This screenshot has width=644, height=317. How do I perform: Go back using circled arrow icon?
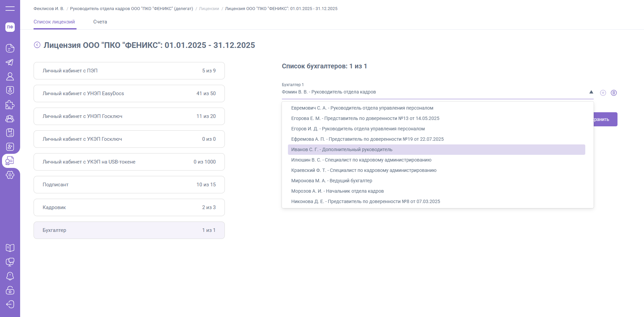[37, 45]
